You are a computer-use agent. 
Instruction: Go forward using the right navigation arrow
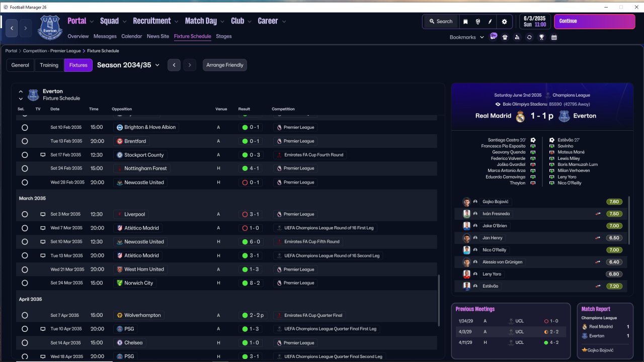coord(25,28)
